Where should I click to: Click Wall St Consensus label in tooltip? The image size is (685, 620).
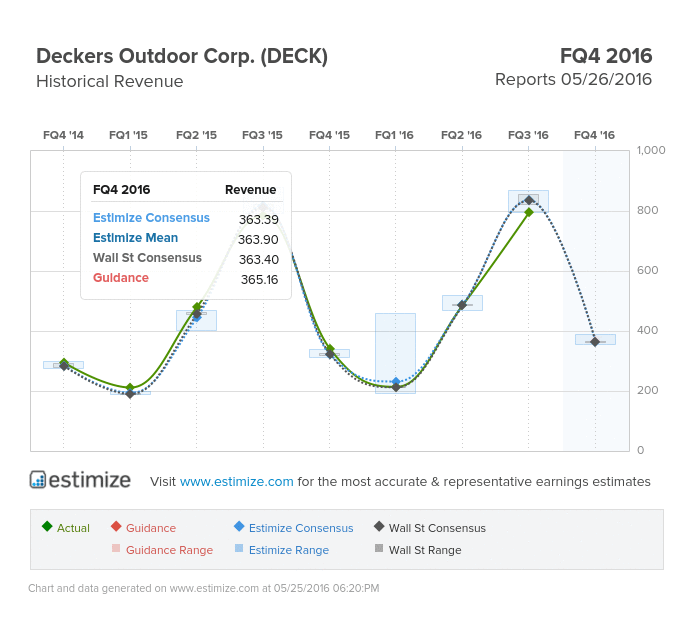pyautogui.click(x=147, y=258)
